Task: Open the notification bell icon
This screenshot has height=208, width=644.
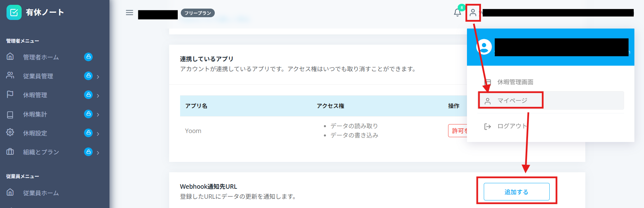Action: click(x=457, y=13)
